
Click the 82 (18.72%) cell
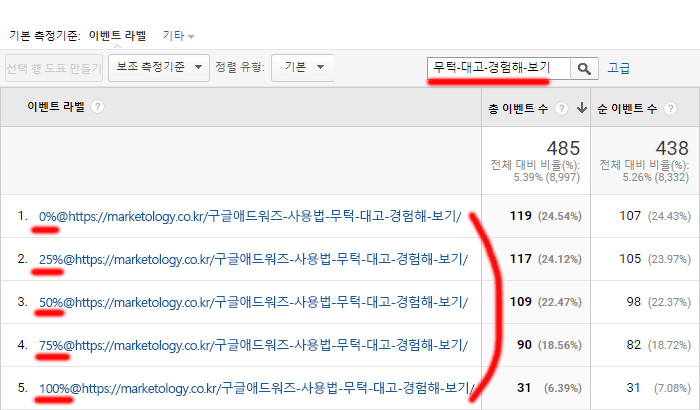[x=645, y=345]
